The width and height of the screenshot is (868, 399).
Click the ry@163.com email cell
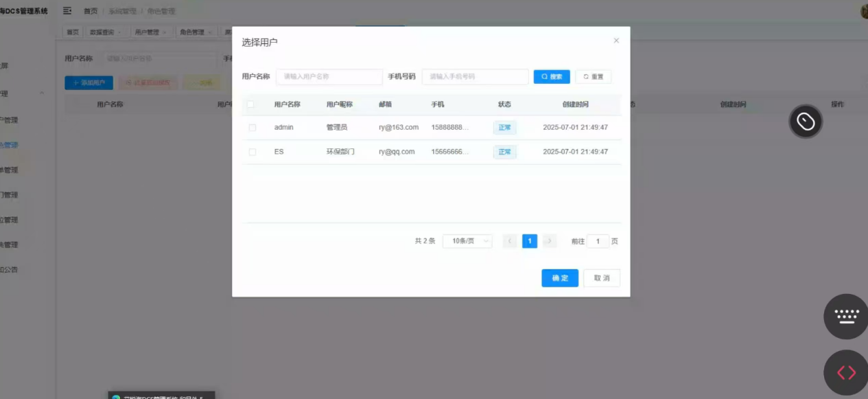pos(399,128)
